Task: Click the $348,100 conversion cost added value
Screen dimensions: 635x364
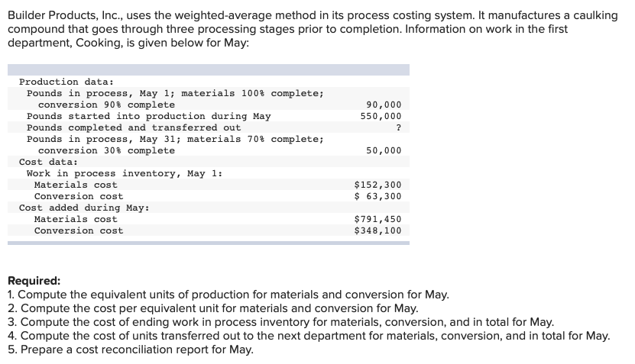Action: point(377,230)
